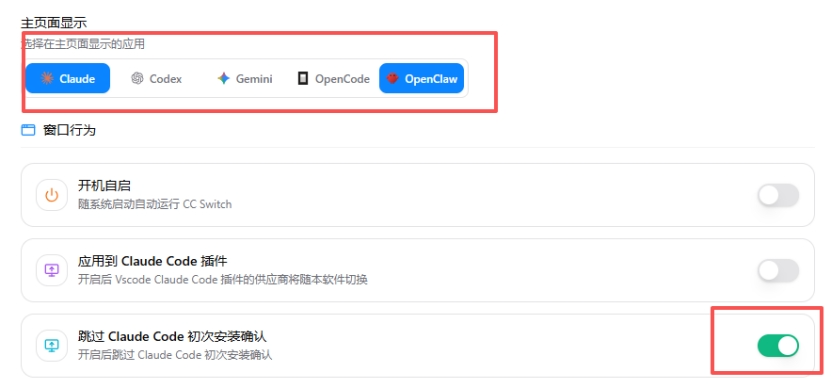Viewport: 831px width, 388px height.
Task: Click the 主页面显示 heading
Action: (54, 23)
